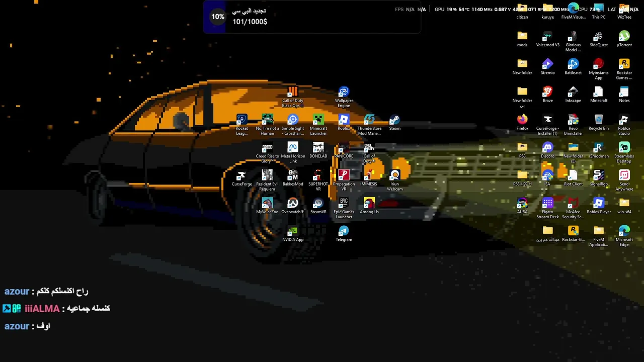Click the r2modman icon
Viewport: 644px width, 362px height.
[x=599, y=150]
